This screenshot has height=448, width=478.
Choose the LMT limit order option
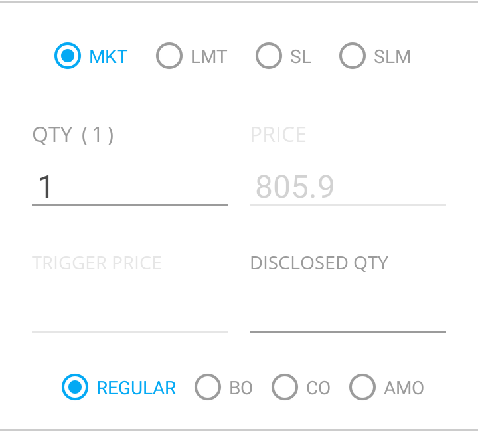click(x=169, y=56)
